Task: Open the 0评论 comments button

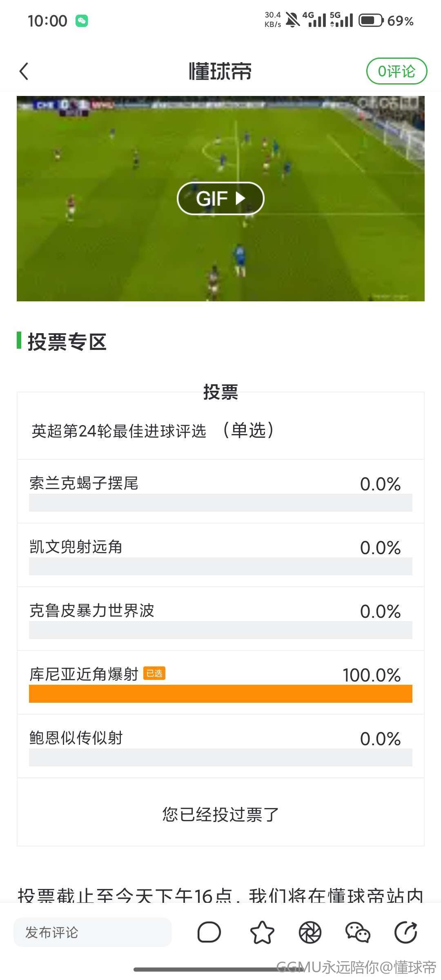Action: tap(396, 71)
